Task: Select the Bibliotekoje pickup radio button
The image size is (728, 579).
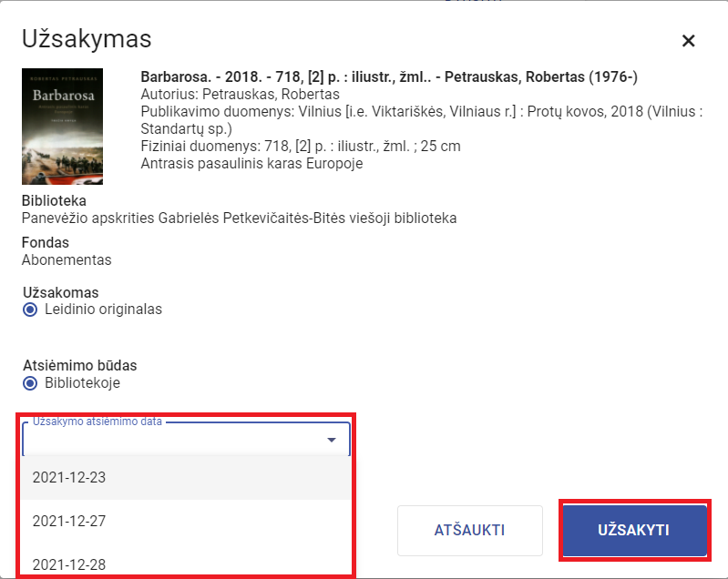Action: click(30, 383)
